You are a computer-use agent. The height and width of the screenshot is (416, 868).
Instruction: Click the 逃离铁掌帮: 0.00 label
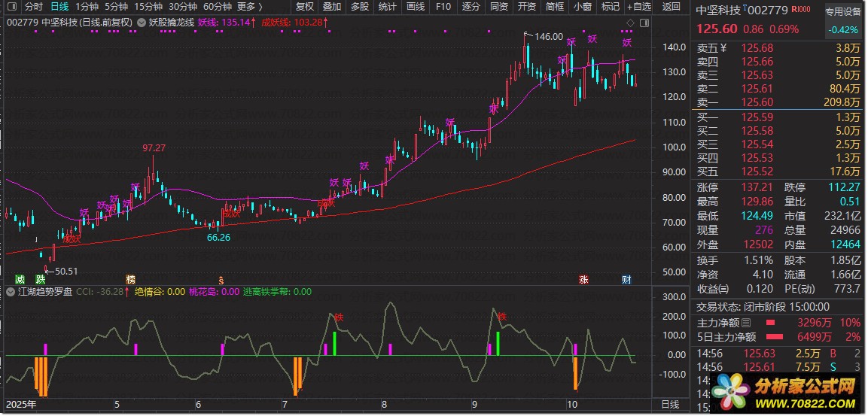(277, 292)
